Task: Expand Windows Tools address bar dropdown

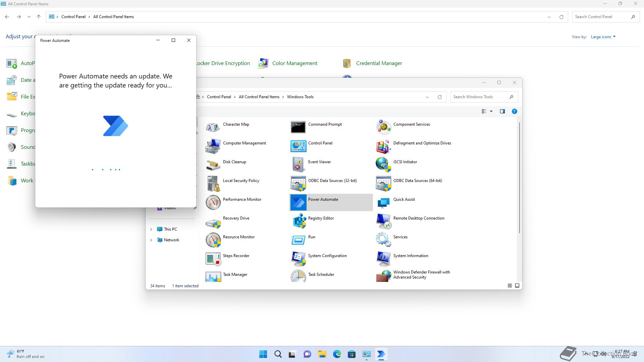Action: tap(427, 97)
